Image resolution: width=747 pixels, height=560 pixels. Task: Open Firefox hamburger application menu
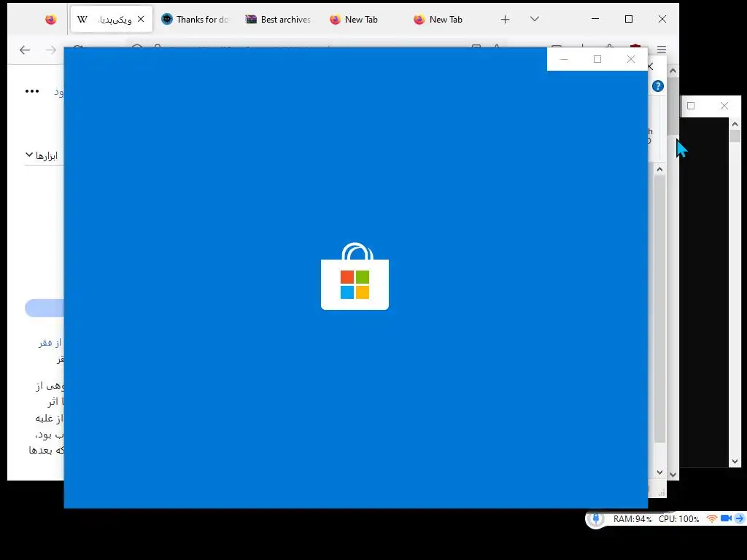(x=661, y=50)
